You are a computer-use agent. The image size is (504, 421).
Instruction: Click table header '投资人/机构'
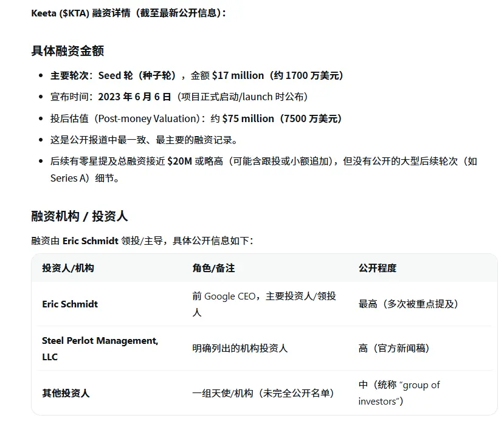68,268
